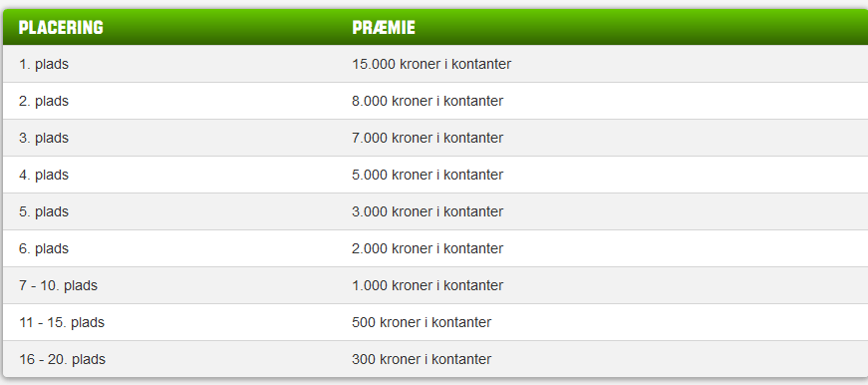Image resolution: width=868 pixels, height=385 pixels.
Task: Select the 7.000 kroner i kontanter text
Action: coord(428,138)
